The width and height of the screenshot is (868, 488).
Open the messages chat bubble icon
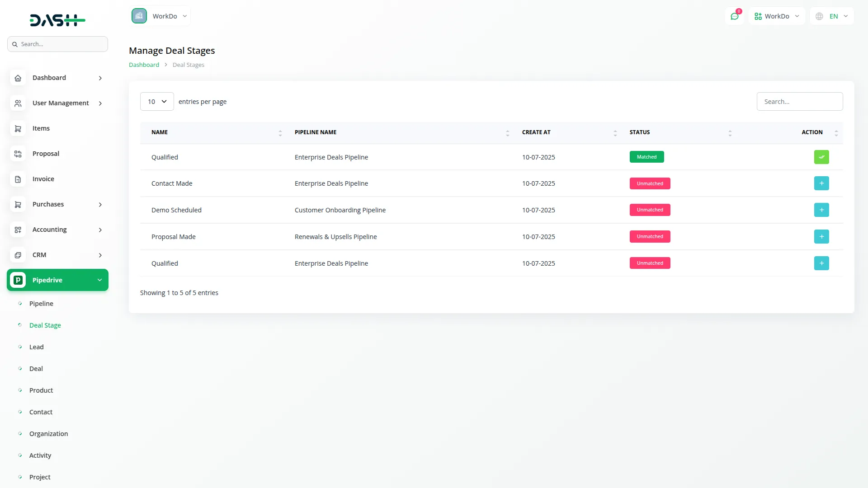tap(735, 16)
